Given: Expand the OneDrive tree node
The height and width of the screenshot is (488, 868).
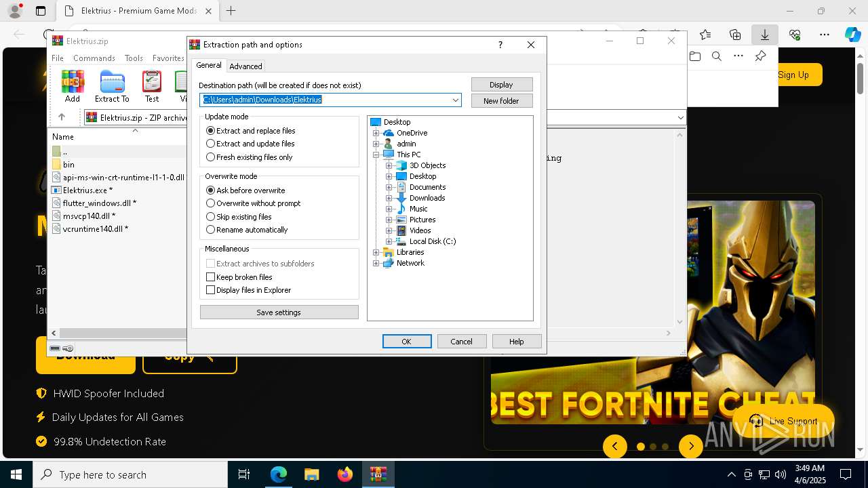Looking at the screenshot, I should pos(376,133).
